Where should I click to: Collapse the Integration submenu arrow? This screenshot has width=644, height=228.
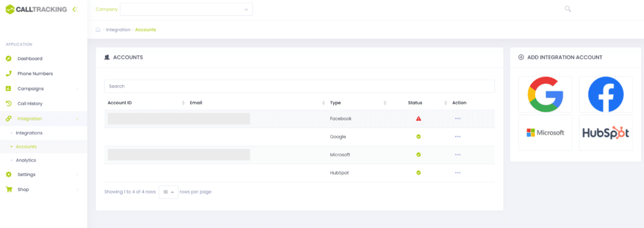(x=78, y=118)
